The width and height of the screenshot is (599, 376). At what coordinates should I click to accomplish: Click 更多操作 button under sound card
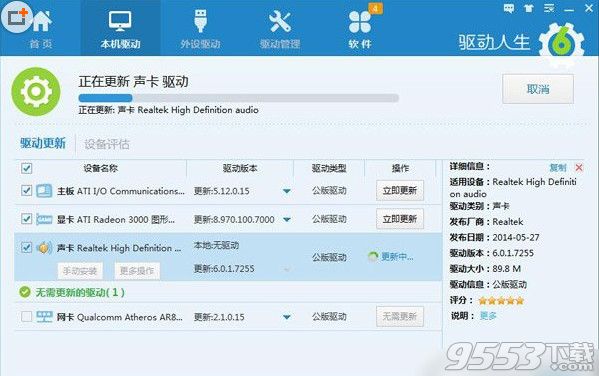137,271
